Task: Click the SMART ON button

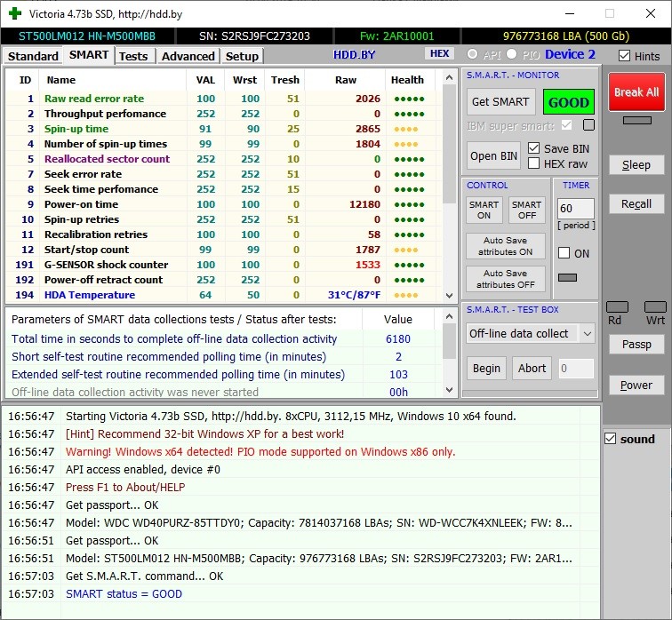Action: coord(484,210)
